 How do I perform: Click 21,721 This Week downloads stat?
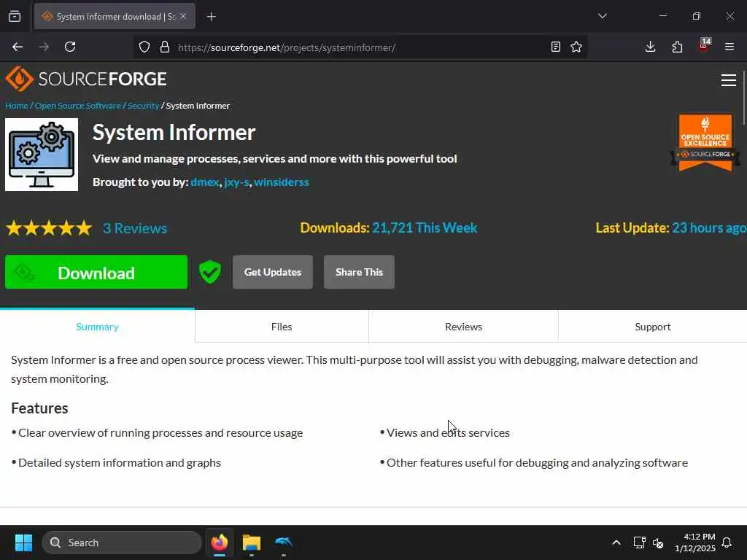point(425,227)
